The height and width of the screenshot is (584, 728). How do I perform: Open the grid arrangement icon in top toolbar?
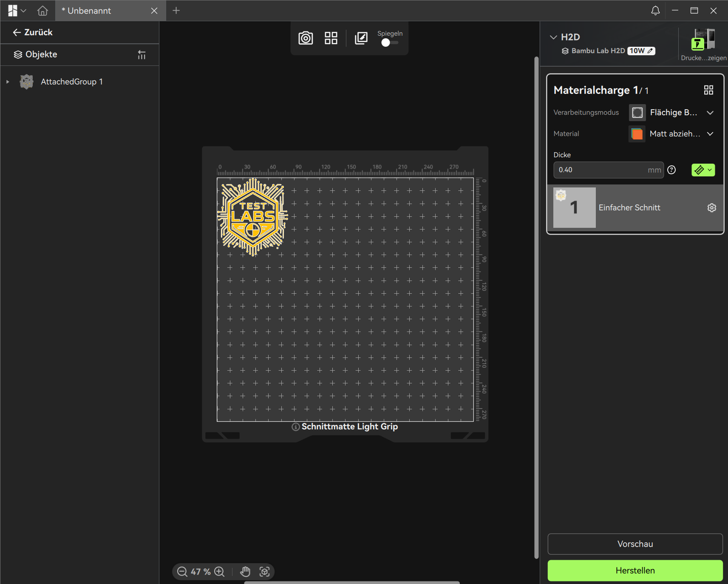[x=331, y=38]
